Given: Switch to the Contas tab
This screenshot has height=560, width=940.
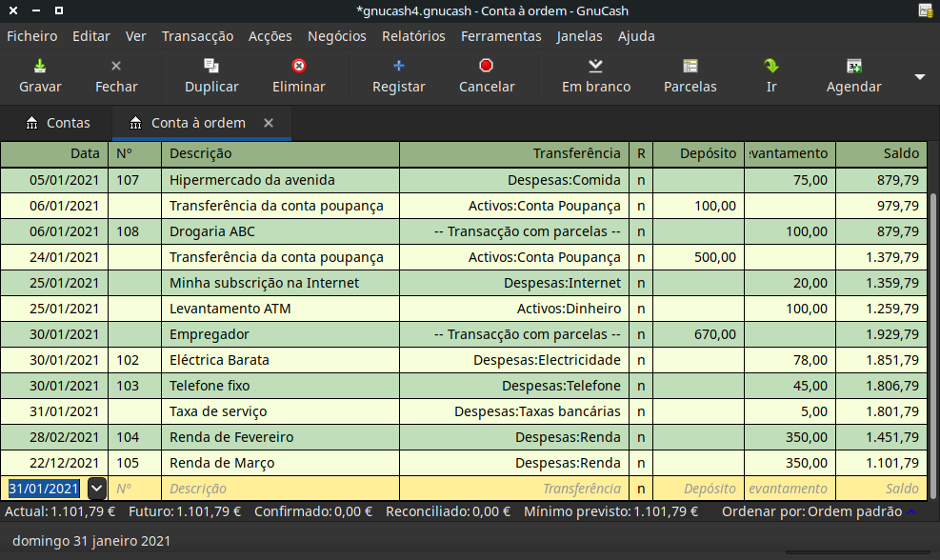Looking at the screenshot, I should point(58,123).
